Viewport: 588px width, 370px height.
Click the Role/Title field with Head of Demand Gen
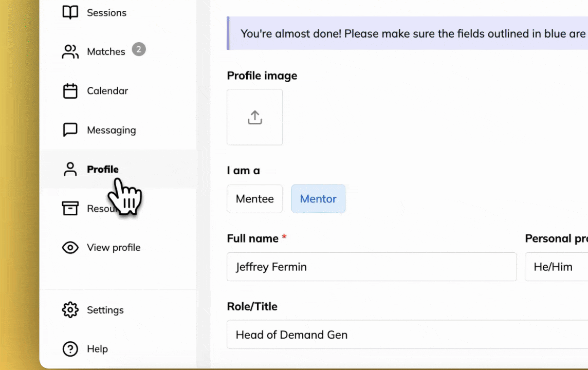click(x=406, y=335)
